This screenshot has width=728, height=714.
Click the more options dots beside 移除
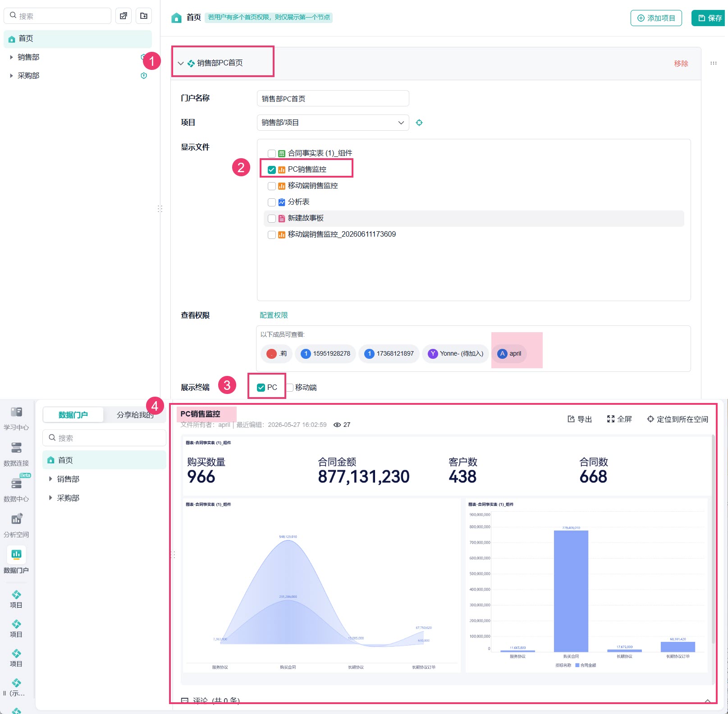coord(714,63)
